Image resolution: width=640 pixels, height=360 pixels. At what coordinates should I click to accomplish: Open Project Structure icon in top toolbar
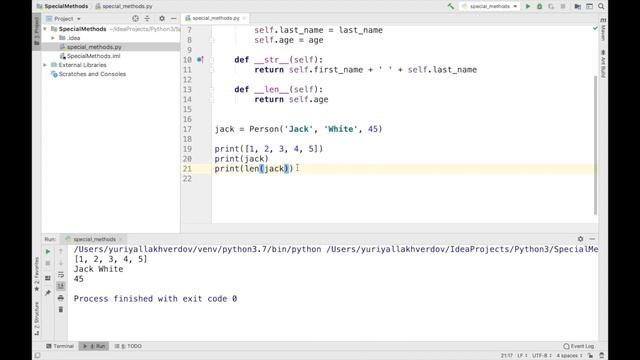pos(577,6)
